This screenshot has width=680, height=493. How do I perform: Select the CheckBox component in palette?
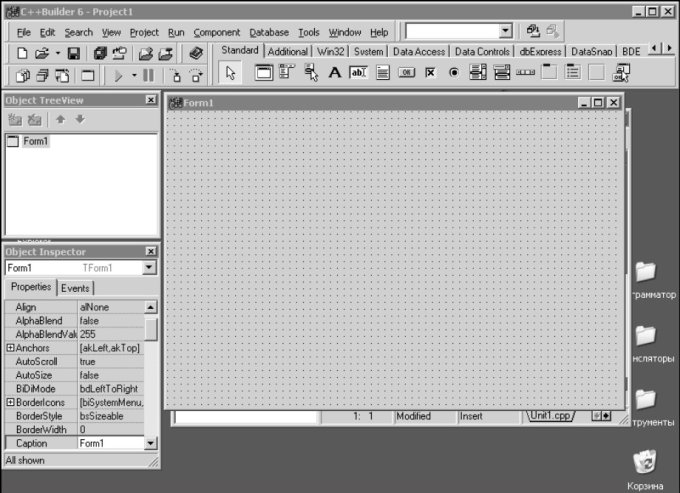point(430,72)
